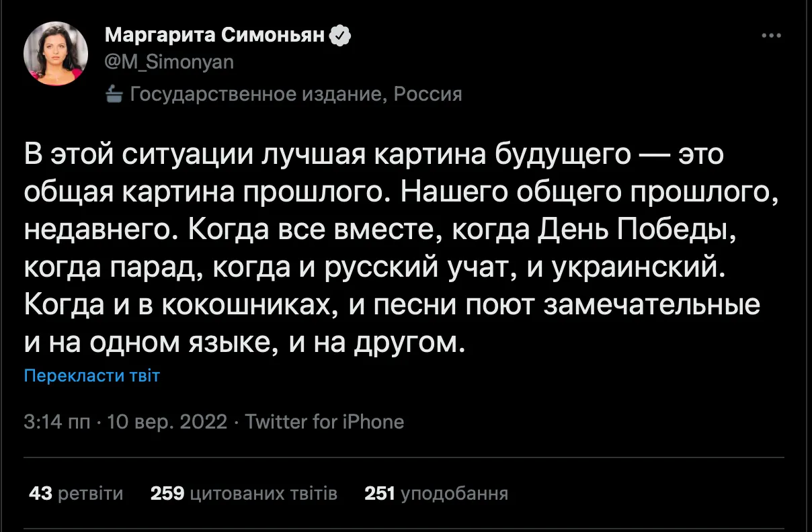Screen dimensions: 812x532
Task: Click the retweet count number 43
Action: 40,494
